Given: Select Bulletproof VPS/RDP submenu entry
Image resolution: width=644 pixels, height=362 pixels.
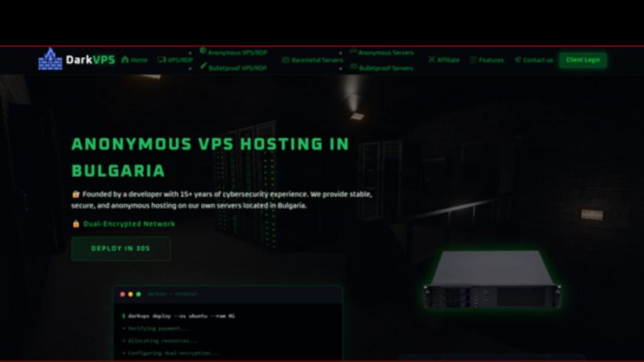Looking at the screenshot, I should coord(233,68).
